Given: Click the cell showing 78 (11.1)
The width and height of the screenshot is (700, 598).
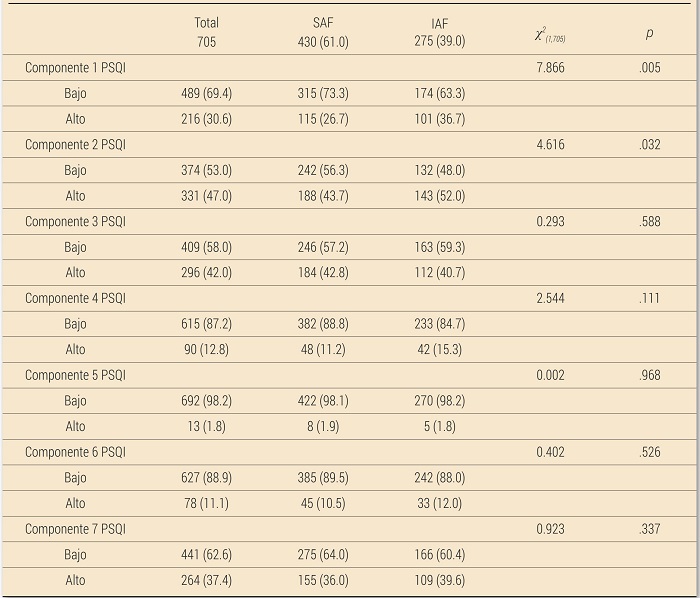Looking at the screenshot, I should coord(206,503).
